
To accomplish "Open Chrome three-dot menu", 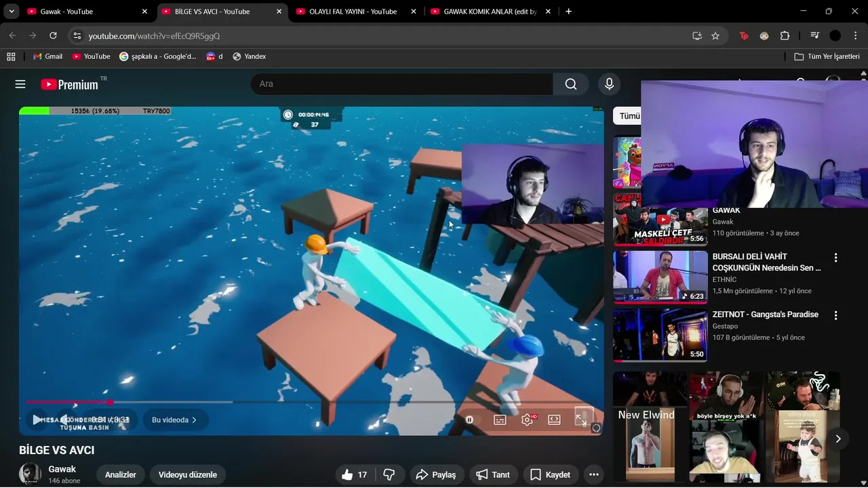I will tap(856, 36).
